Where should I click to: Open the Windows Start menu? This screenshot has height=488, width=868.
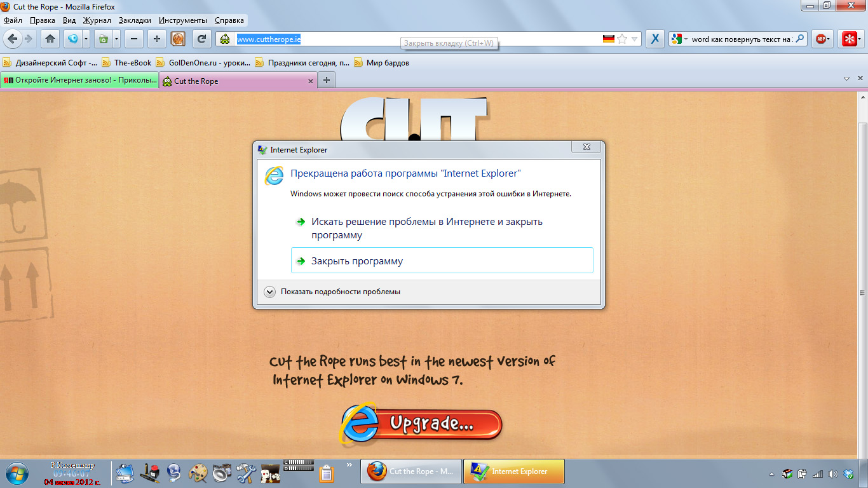pos(17,472)
